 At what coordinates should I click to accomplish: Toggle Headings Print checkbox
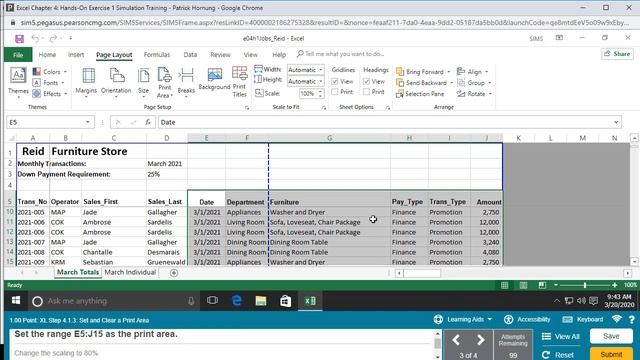click(367, 92)
